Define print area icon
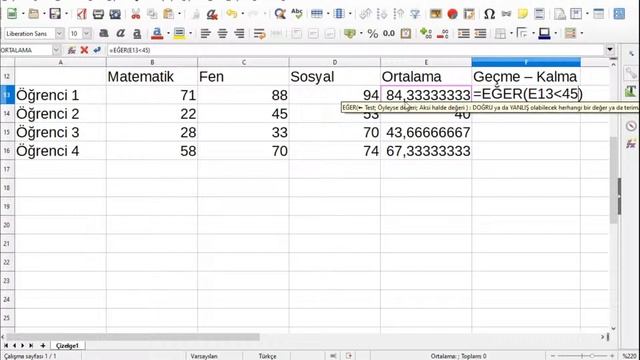 tap(560, 14)
